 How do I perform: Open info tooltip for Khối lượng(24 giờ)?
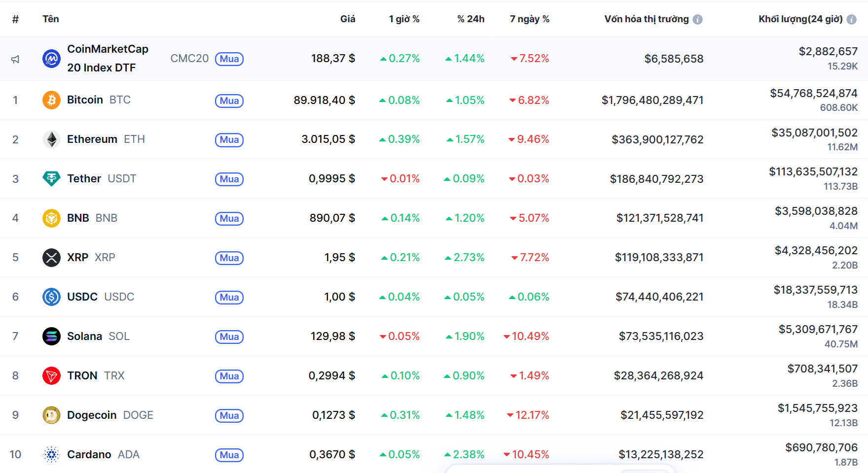(x=851, y=19)
